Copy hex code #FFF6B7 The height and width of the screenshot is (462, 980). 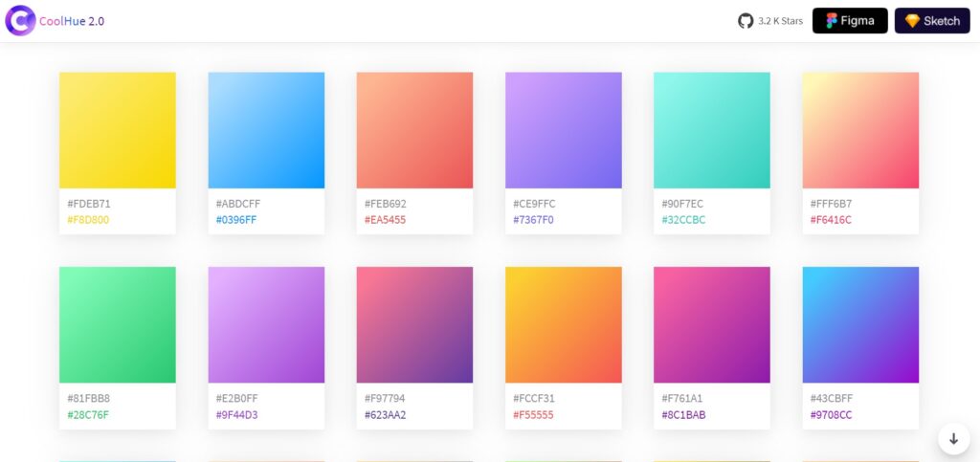(832, 204)
